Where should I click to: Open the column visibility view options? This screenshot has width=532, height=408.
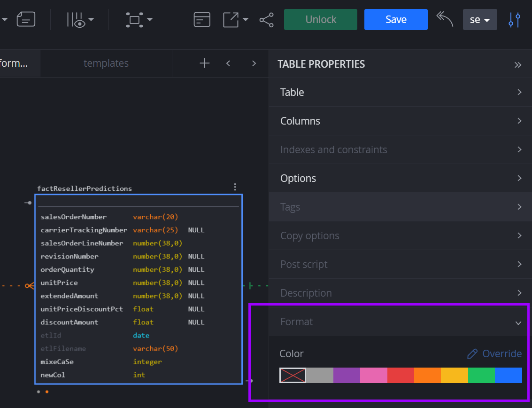click(x=77, y=19)
